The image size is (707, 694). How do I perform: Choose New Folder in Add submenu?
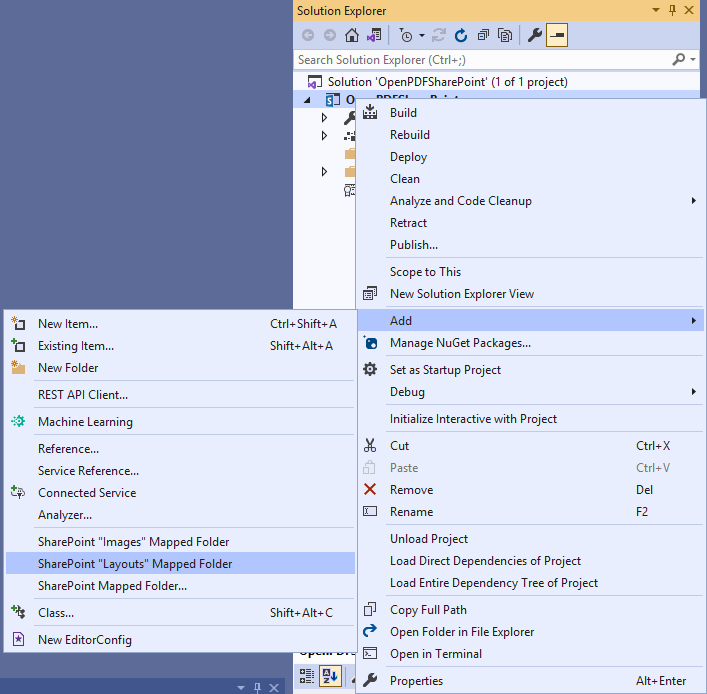pos(180,368)
